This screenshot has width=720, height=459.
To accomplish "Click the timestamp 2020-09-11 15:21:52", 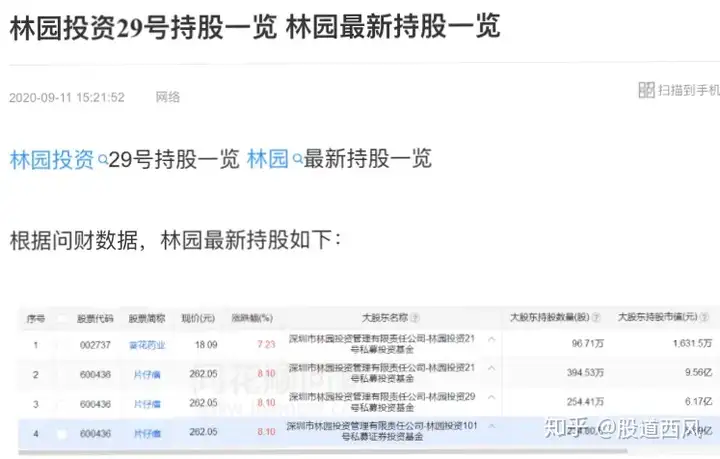I will [x=67, y=97].
